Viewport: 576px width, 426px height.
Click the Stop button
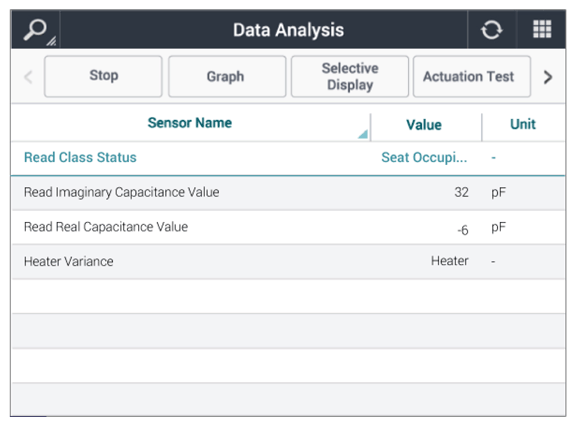[103, 76]
